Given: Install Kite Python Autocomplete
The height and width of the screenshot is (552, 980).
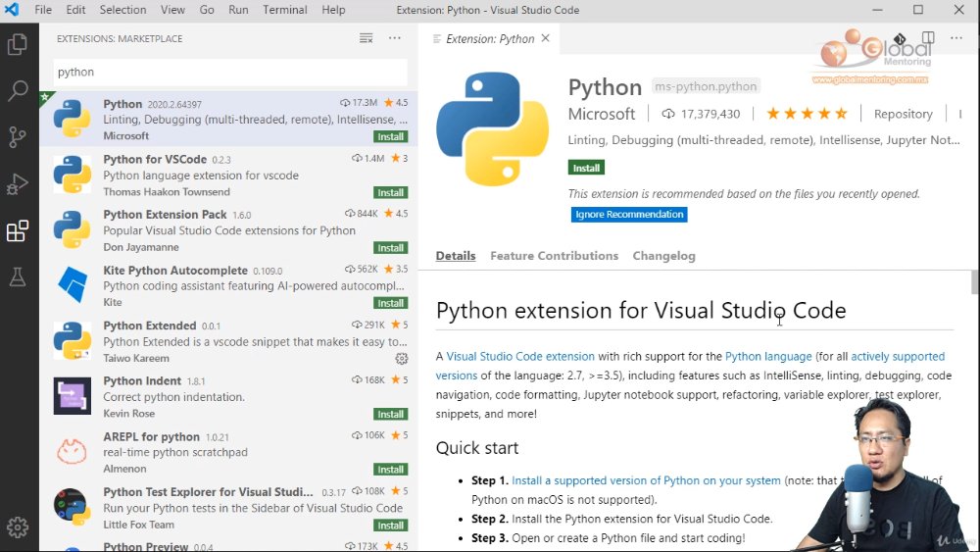Looking at the screenshot, I should click(391, 303).
